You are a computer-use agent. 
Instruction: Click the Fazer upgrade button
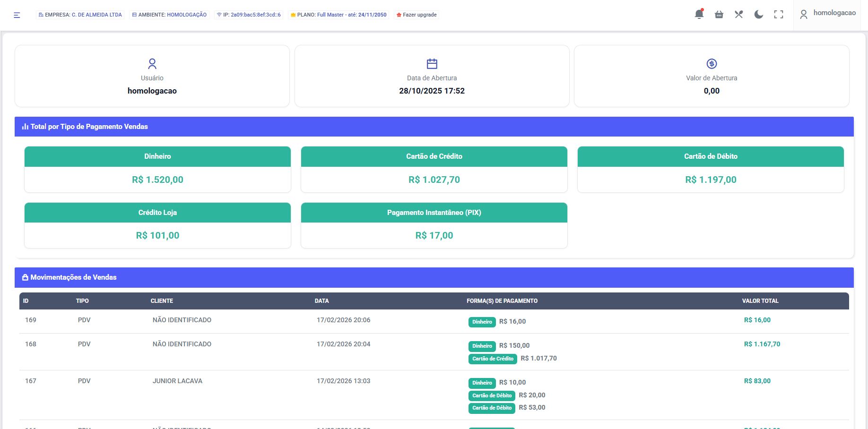pos(417,15)
